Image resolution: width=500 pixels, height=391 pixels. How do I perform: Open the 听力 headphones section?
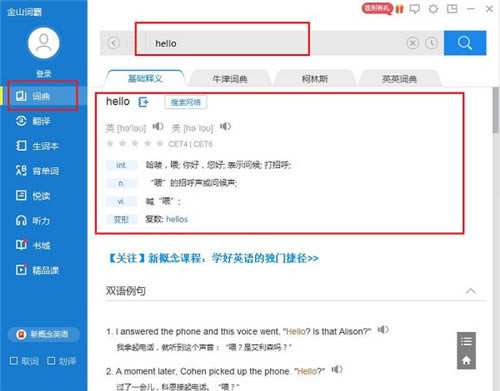(x=33, y=221)
